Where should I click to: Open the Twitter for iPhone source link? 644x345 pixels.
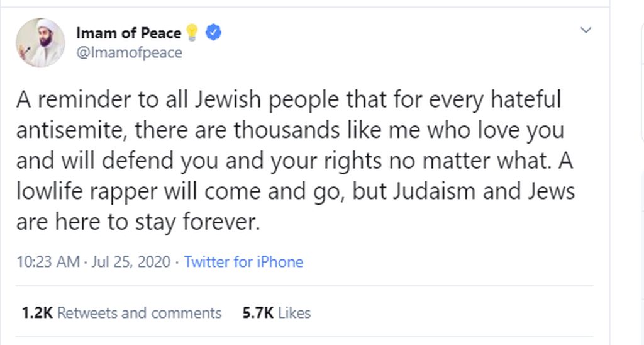(x=243, y=261)
